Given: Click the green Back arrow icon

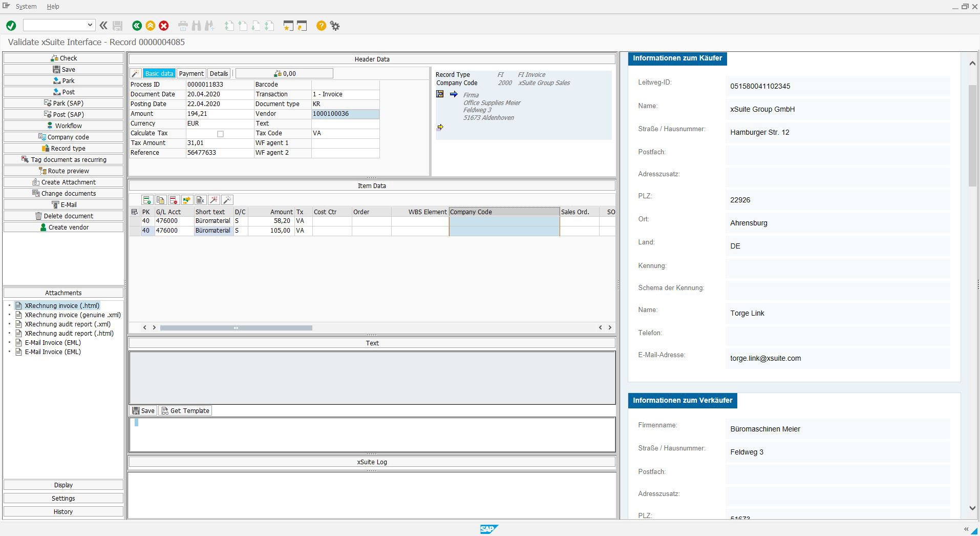Looking at the screenshot, I should (137, 26).
